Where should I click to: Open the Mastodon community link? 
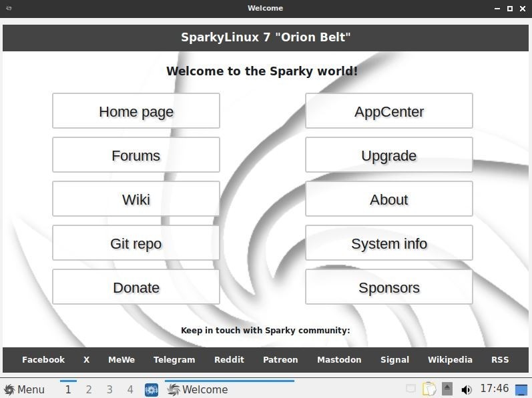[x=339, y=359]
